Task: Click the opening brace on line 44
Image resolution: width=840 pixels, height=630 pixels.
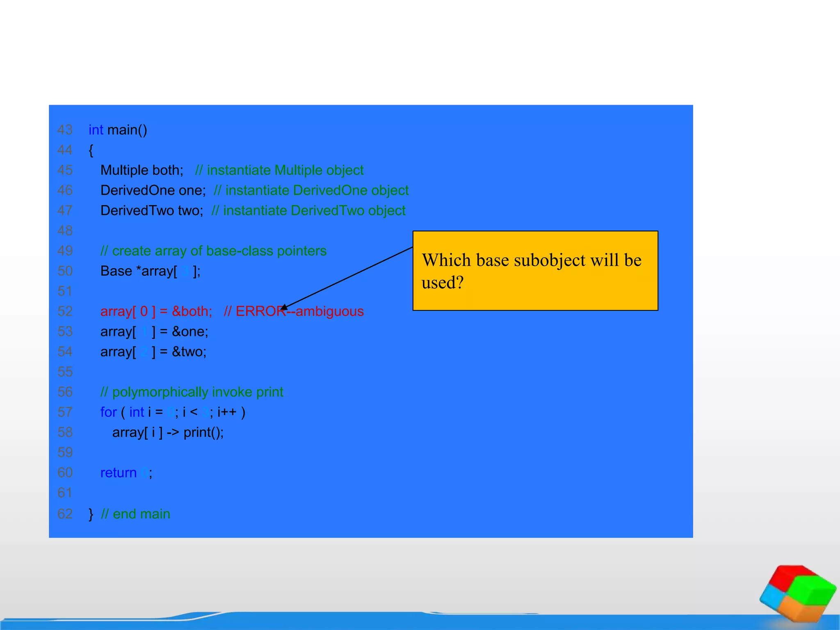Action: [91, 150]
